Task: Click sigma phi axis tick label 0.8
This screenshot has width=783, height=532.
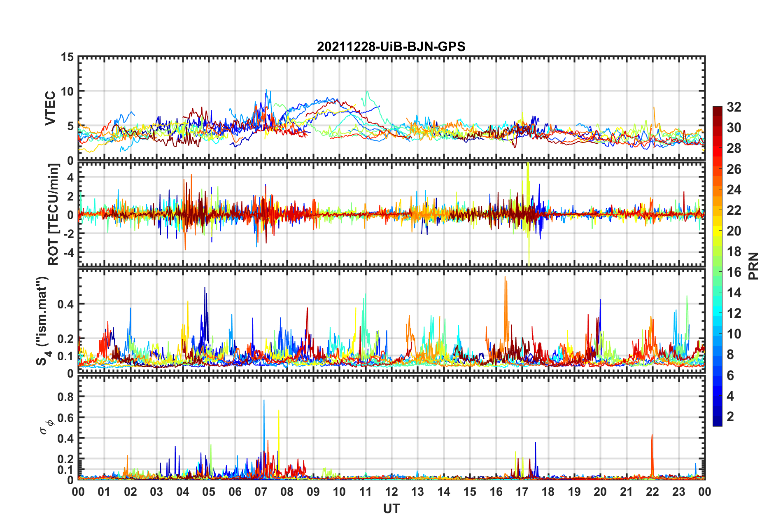Action: [x=65, y=397]
